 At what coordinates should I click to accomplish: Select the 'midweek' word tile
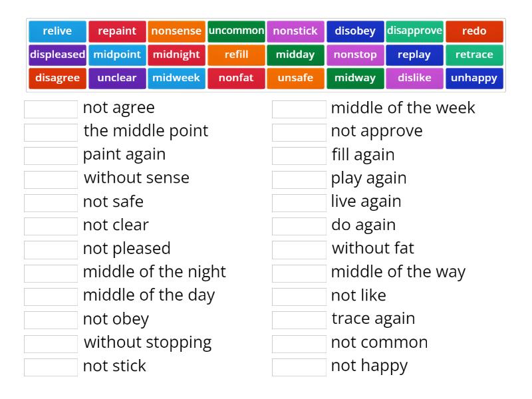click(x=176, y=78)
